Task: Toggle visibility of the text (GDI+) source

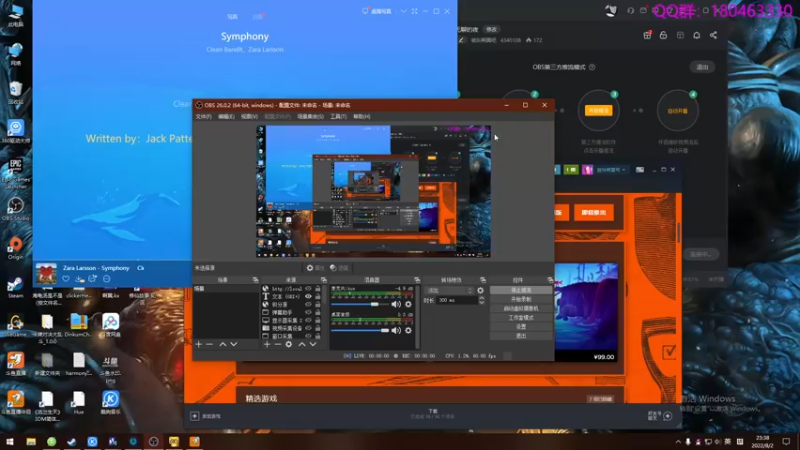Action: coord(308,296)
